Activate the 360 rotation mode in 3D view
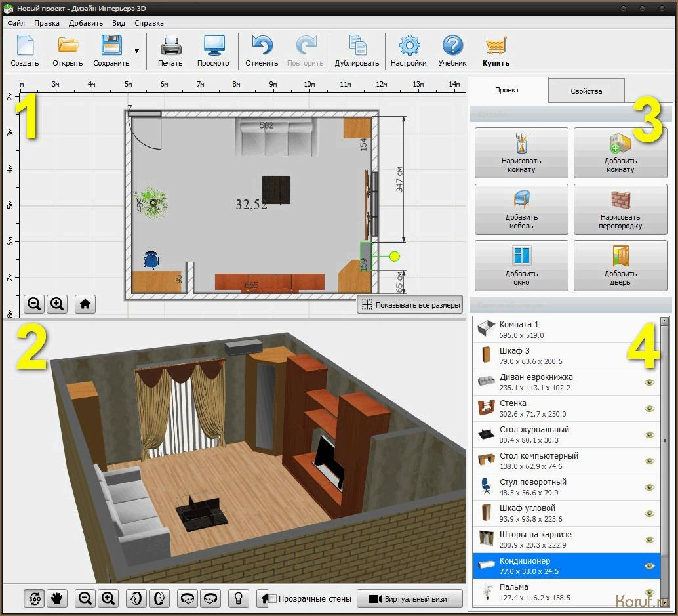Image resolution: width=678 pixels, height=616 pixels. 35,598
